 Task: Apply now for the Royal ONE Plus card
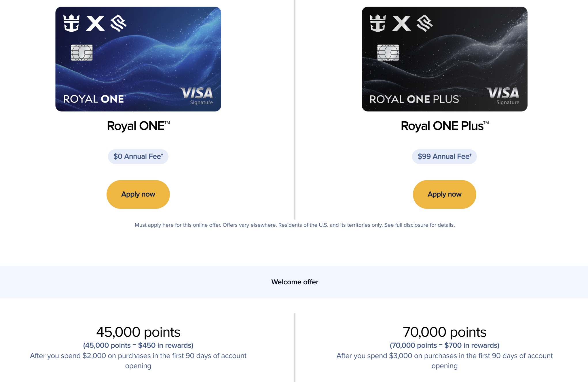click(444, 194)
